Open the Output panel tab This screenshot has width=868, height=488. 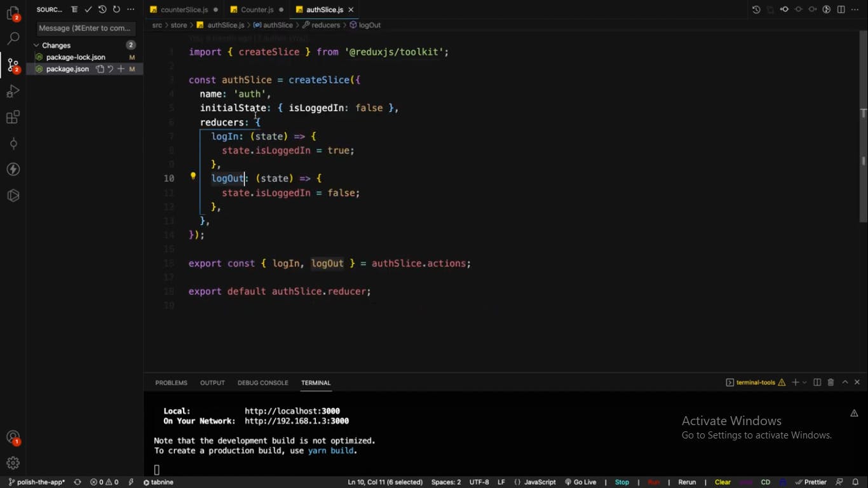tap(212, 383)
